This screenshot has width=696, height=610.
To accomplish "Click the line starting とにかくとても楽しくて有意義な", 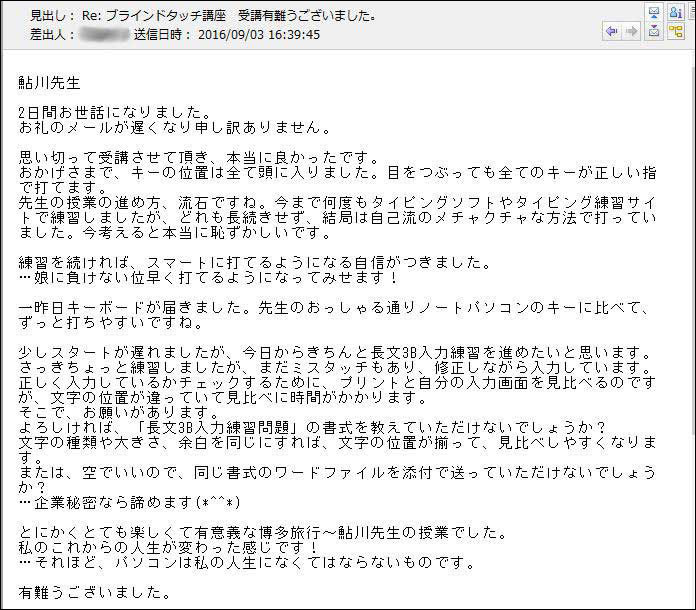I will click(263, 532).
